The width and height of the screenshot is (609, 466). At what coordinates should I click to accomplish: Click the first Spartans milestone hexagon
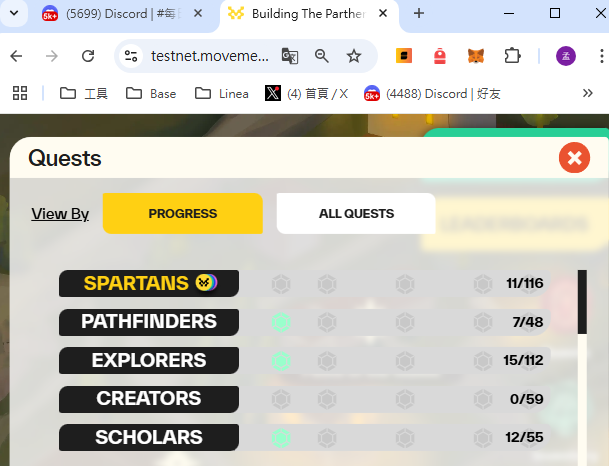point(281,284)
